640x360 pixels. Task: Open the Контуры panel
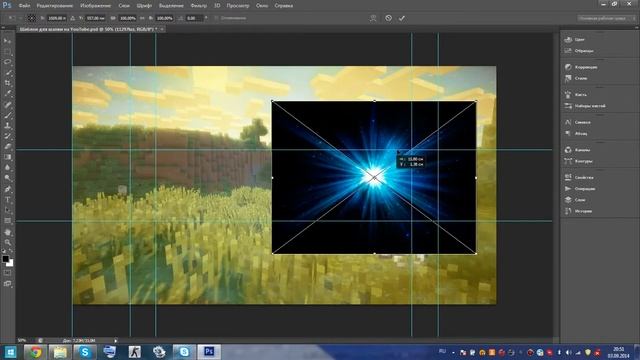tap(579, 161)
